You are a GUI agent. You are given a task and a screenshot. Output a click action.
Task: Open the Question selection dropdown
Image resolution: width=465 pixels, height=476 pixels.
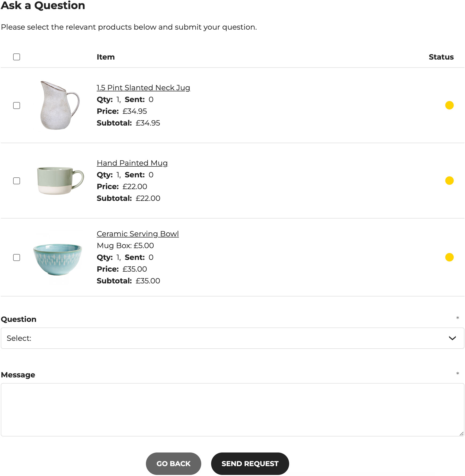pyautogui.click(x=232, y=338)
